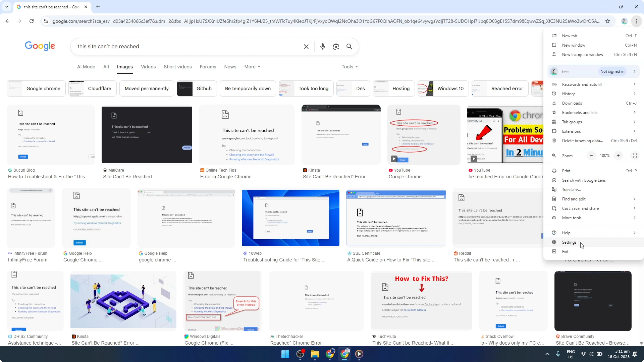Select the Moved permanently filter chip
This screenshot has width=644, height=362.
coord(146,88)
